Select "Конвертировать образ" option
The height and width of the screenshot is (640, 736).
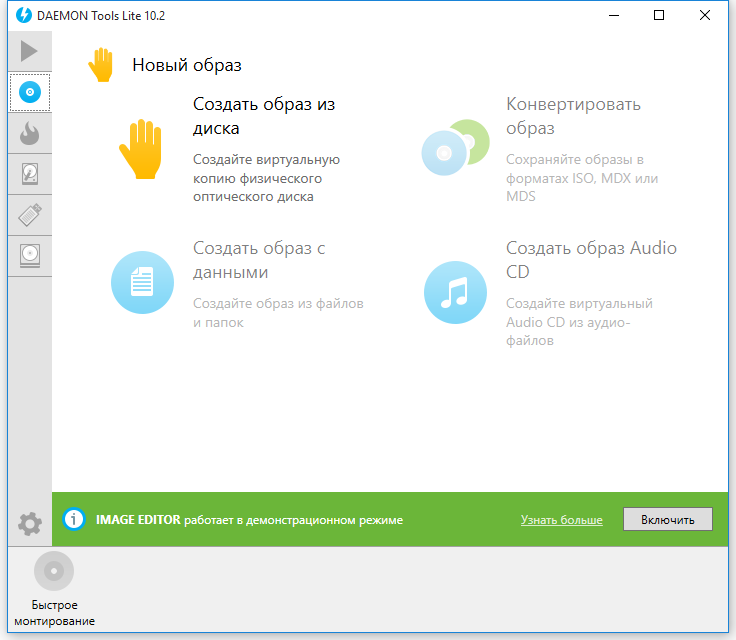[x=573, y=116]
